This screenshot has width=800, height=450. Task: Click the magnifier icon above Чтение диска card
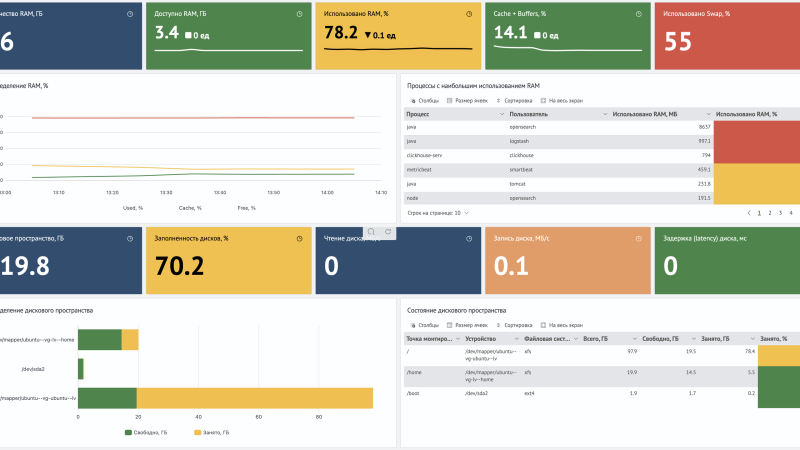click(x=371, y=232)
